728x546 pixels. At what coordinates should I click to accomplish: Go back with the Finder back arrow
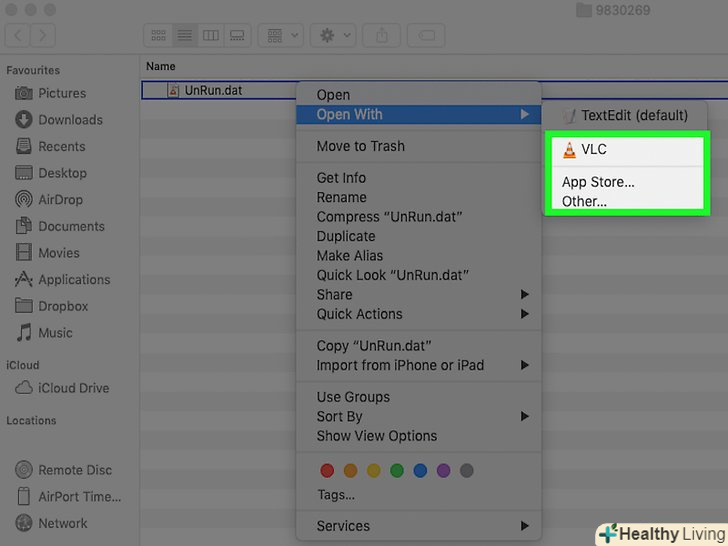18,35
